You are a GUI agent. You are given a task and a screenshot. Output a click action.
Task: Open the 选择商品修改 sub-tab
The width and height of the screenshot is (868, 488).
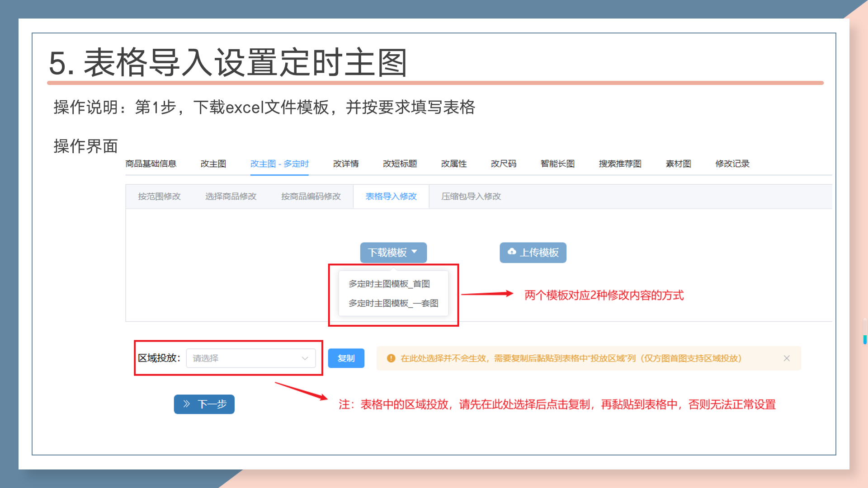coord(231,197)
